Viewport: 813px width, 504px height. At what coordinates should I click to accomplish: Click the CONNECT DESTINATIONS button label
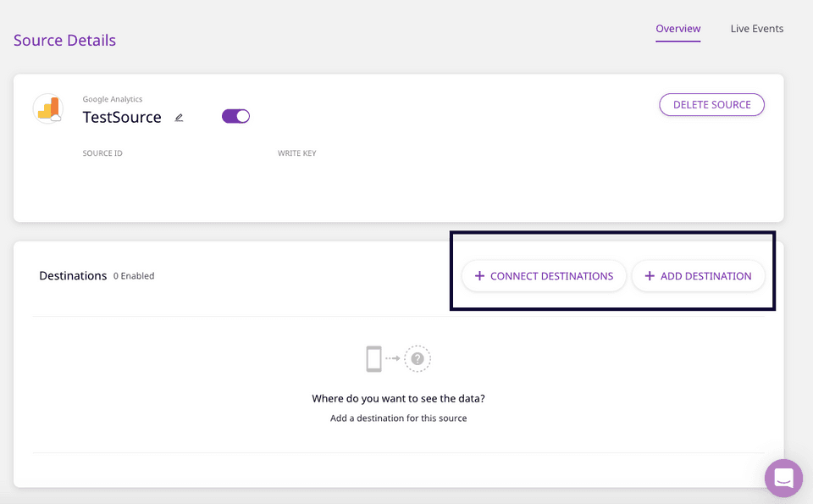(x=551, y=276)
